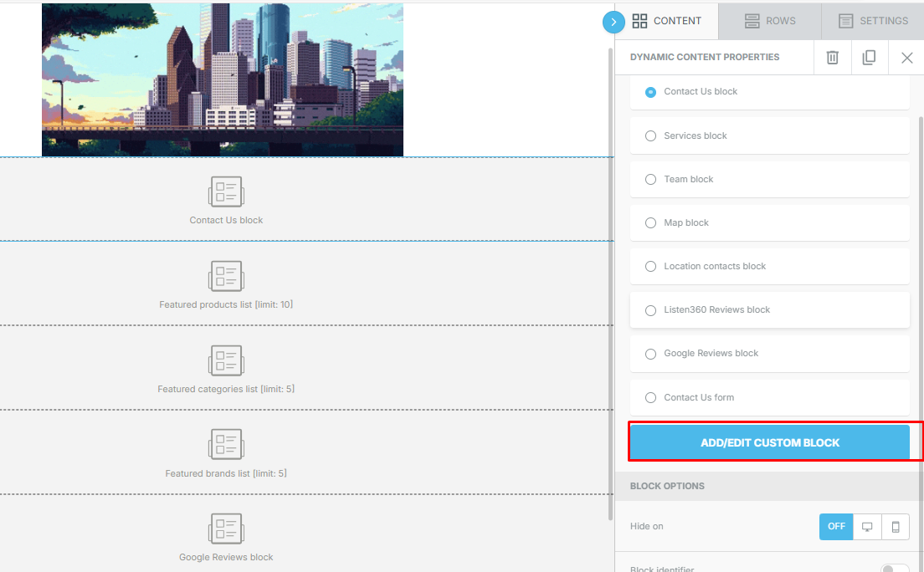Viewport: 924px width, 572px height.
Task: Select the 'Featured products list [limit: 10]' label
Action: coord(226,304)
